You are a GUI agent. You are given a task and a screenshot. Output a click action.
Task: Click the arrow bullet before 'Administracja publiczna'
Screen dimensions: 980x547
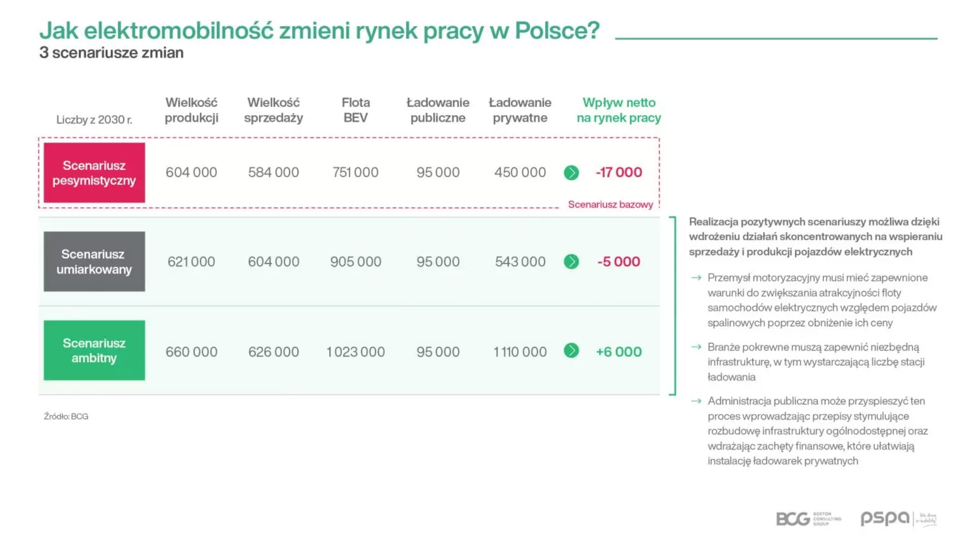[x=695, y=401]
